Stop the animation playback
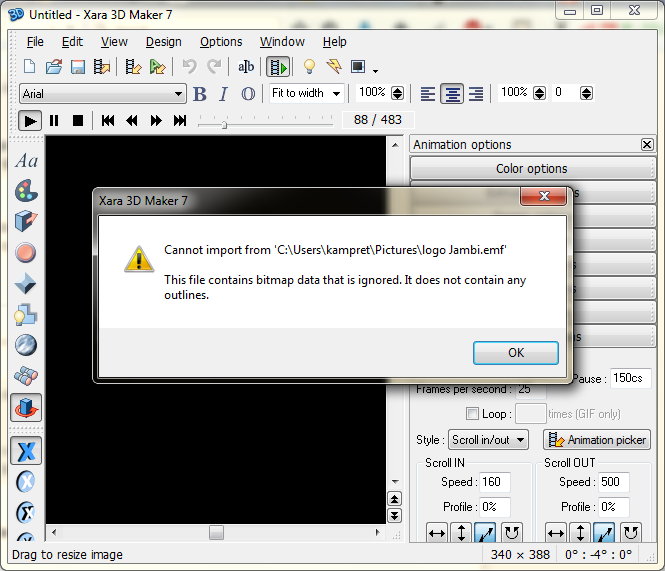This screenshot has width=665, height=571. click(x=78, y=121)
